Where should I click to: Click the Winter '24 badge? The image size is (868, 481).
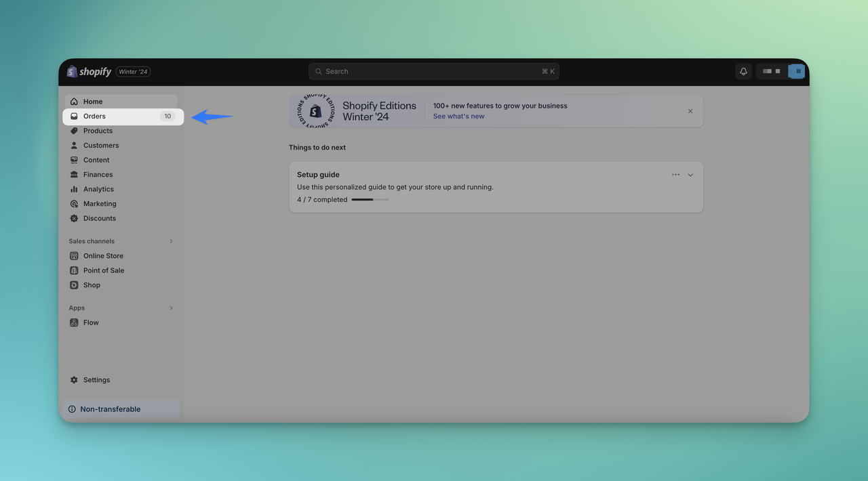[133, 72]
